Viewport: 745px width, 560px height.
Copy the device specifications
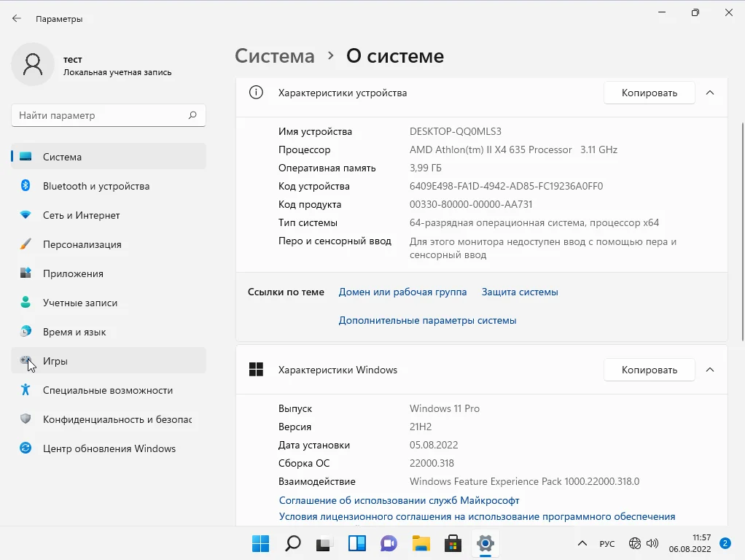649,93
